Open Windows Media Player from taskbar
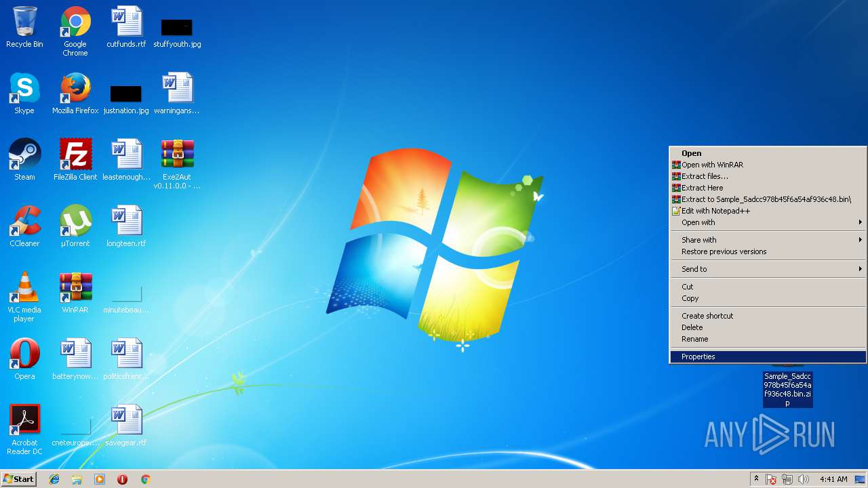868x488 pixels. click(x=100, y=479)
